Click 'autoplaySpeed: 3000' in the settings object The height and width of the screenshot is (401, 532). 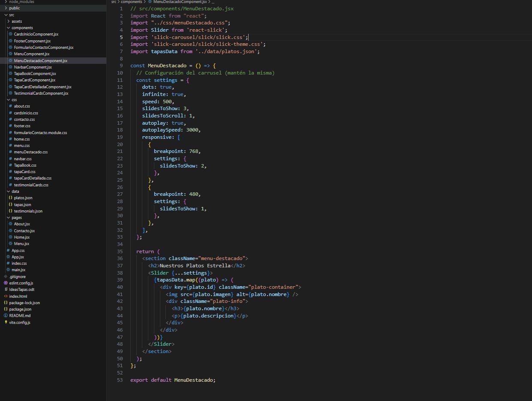tap(170, 130)
